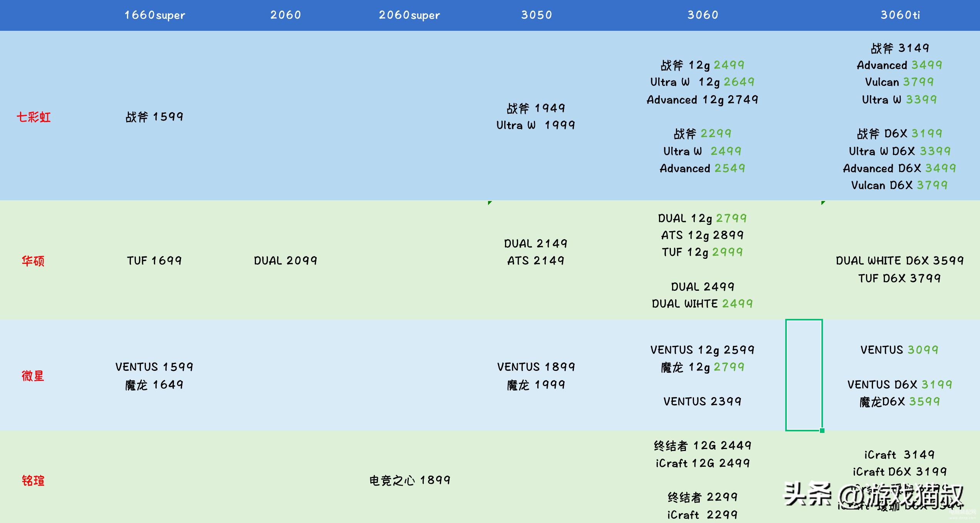Click the Advanced 12g 2749 entry
The height and width of the screenshot is (523, 980).
[x=702, y=100]
